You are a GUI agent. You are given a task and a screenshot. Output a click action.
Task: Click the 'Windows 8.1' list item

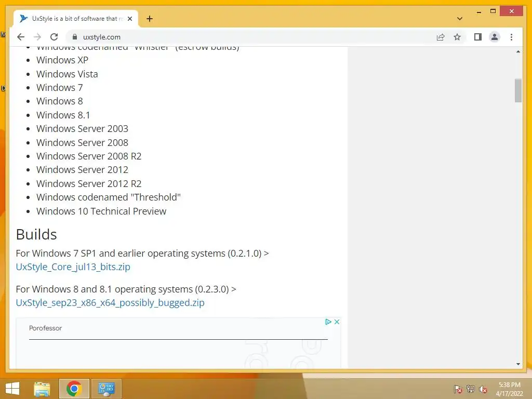[63, 115]
